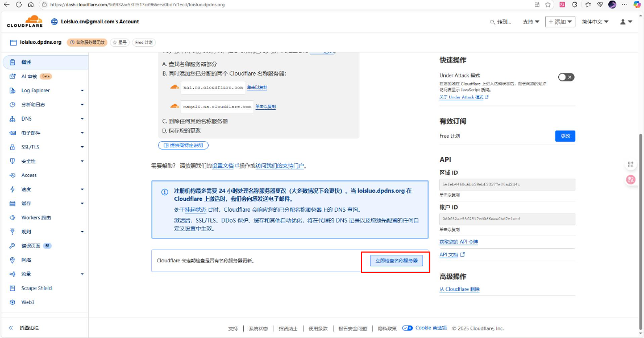The width and height of the screenshot is (644, 338).
Task: Expand the Log Explorer sidebar section
Action: (x=82, y=90)
